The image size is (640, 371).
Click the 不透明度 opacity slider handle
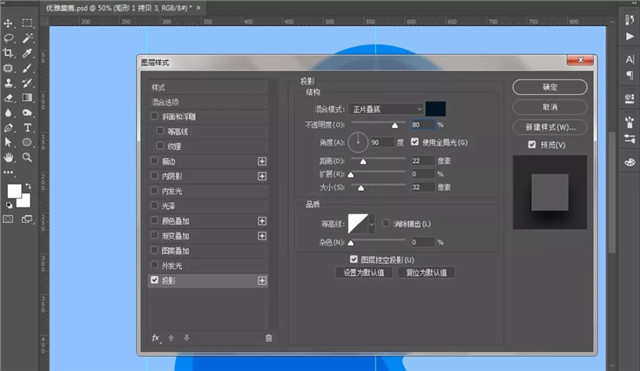pos(395,125)
